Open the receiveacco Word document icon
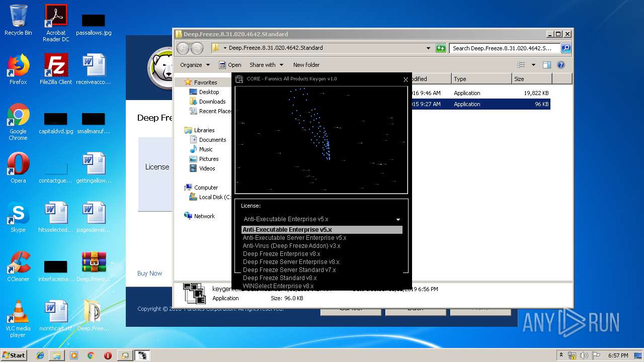Viewport: 644px width, 362px height. pos(94,69)
